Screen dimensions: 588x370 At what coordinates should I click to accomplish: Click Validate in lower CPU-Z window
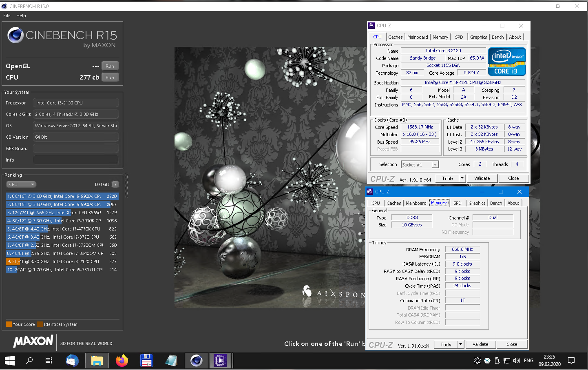(480, 344)
